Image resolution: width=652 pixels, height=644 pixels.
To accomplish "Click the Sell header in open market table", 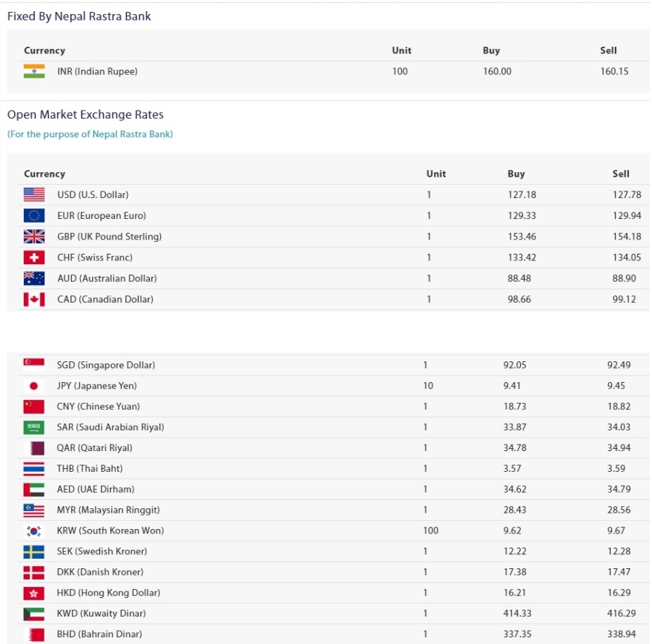I will click(620, 174).
